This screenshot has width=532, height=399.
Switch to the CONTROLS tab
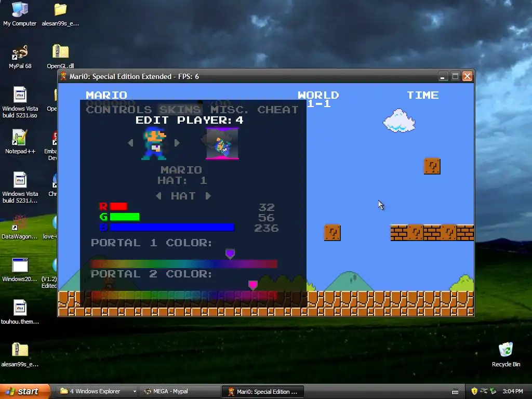click(x=119, y=110)
